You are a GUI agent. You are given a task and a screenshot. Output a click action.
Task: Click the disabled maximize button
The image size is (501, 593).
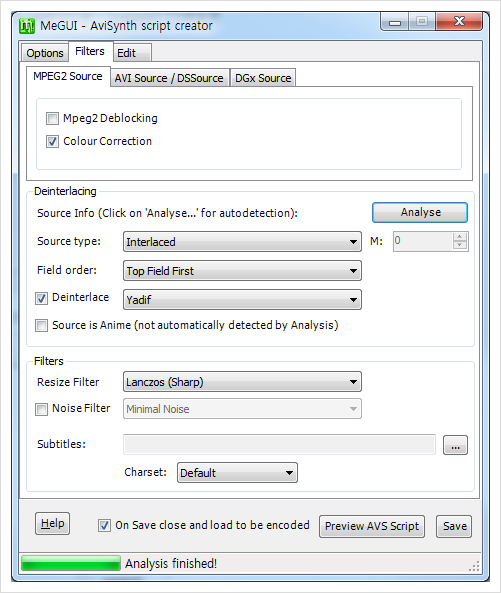422,22
